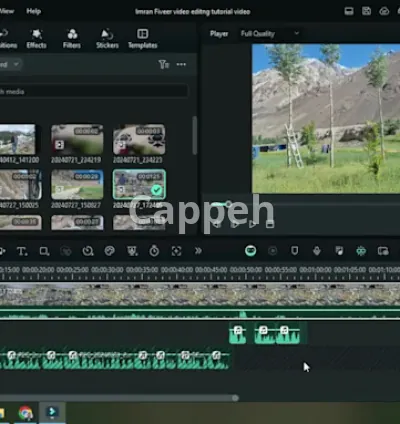400x424 pixels.
Task: Toggle the highlighted green round timeline button
Action: [x=251, y=250]
